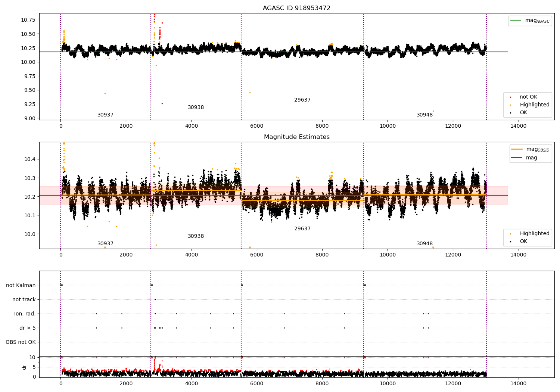
Task: Click the red outlier point near 9.25
Action: click(x=162, y=103)
